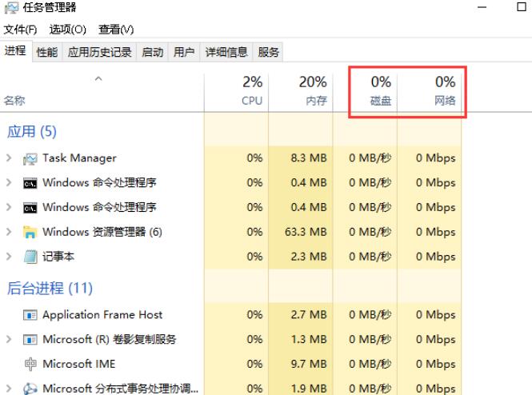Viewport: 532px width, 395px height.
Task: Click the Microsoft (R) 卷影复制服务 icon
Action: click(30, 340)
